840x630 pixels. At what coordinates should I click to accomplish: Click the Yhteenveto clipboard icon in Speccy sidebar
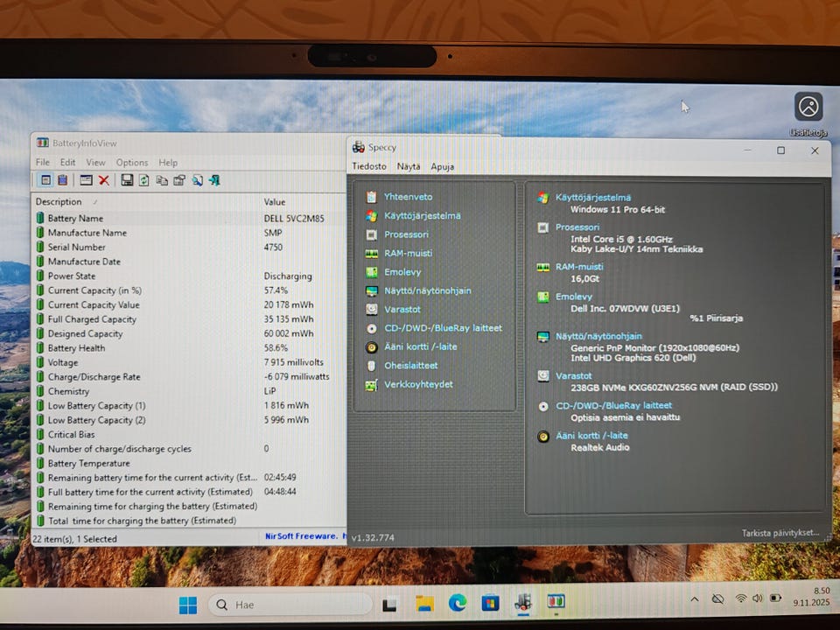pos(371,197)
